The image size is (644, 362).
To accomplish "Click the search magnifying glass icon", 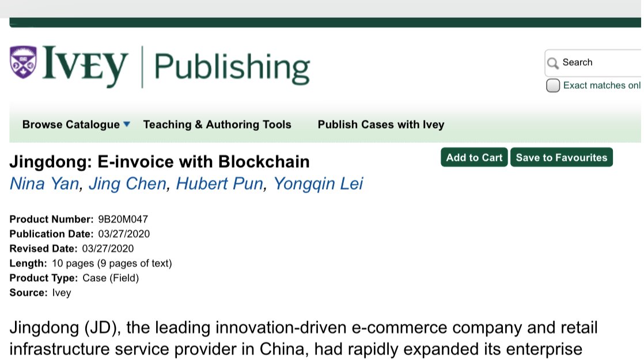I will point(553,63).
